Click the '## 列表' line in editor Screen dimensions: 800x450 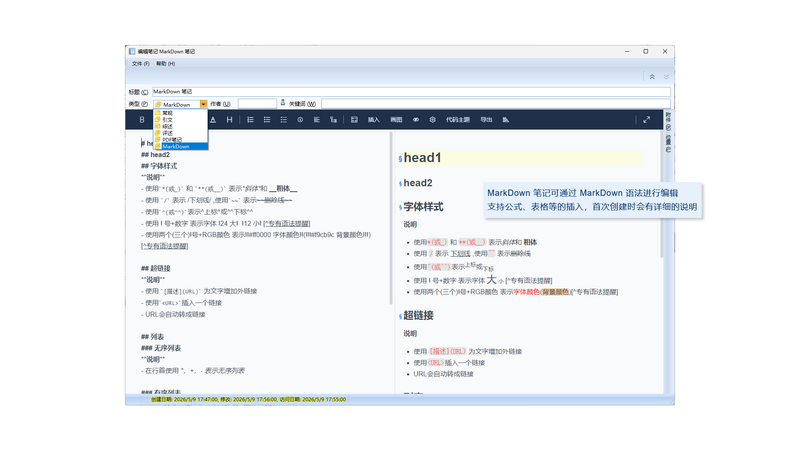[152, 337]
